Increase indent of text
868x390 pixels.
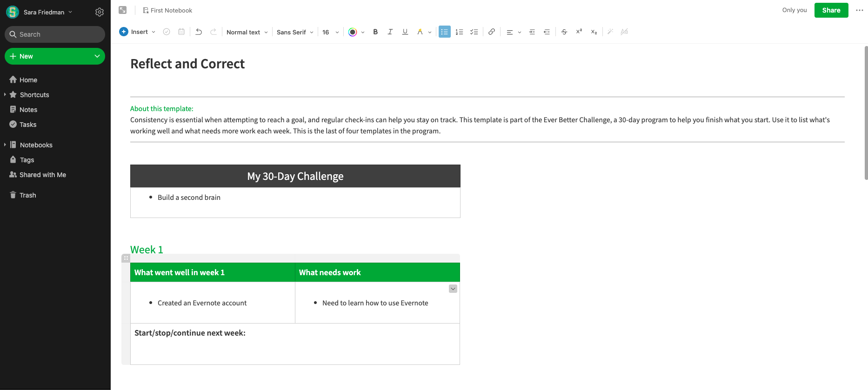coord(532,32)
